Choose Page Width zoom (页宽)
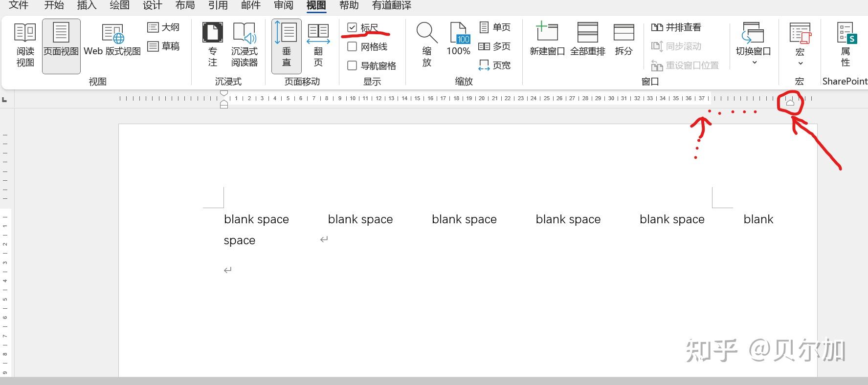This screenshot has width=868, height=385. pos(495,65)
